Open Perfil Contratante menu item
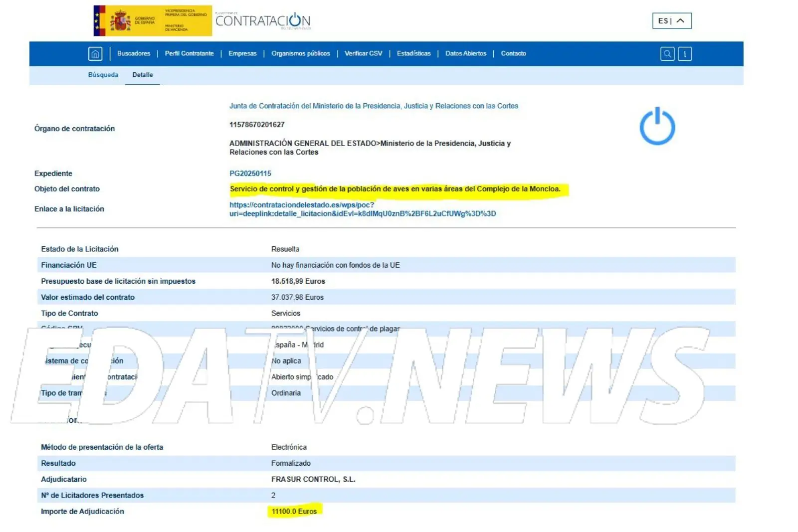798x532 pixels. point(189,54)
